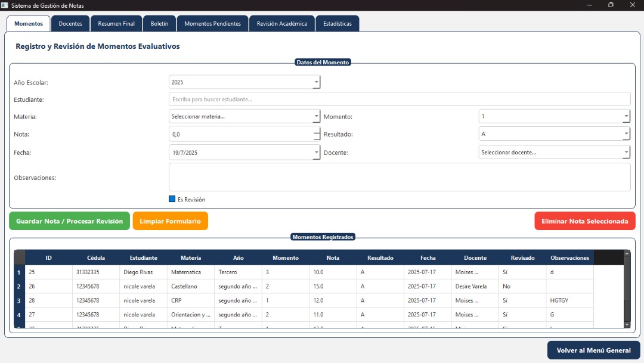Go to the Estadísticas tab
The width and height of the screenshot is (644, 363).
coord(337,24)
